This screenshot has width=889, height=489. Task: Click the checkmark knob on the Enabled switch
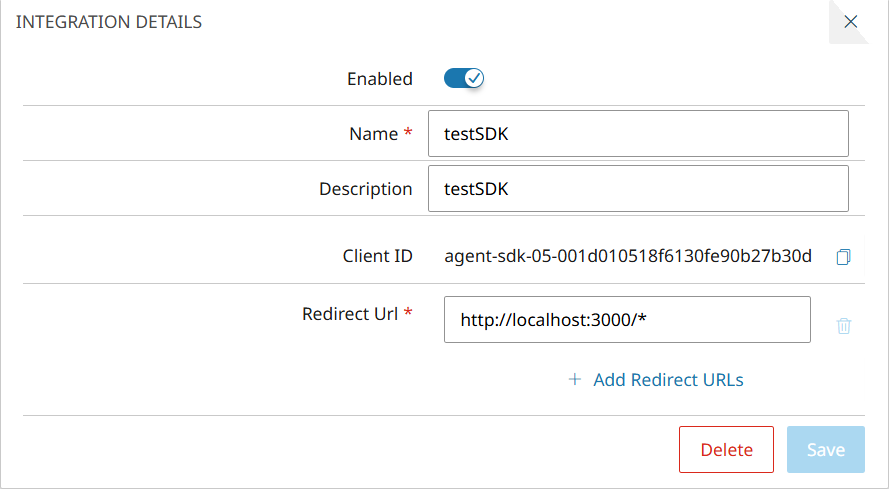click(474, 78)
